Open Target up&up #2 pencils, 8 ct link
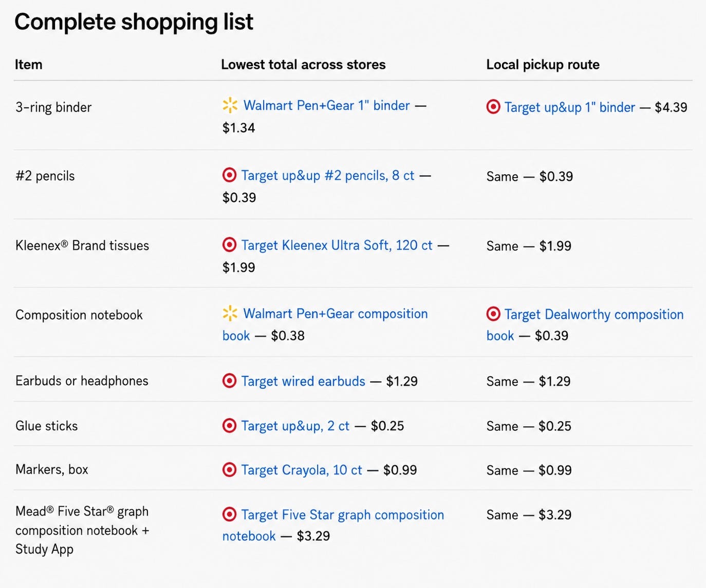Viewport: 706px width, 588px height. pyautogui.click(x=328, y=176)
